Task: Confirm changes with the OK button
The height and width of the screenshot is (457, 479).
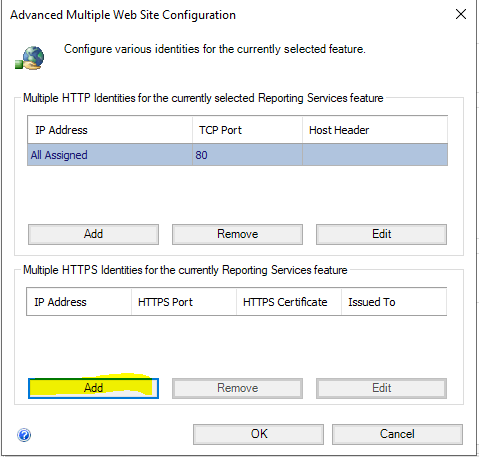Action: click(x=258, y=434)
